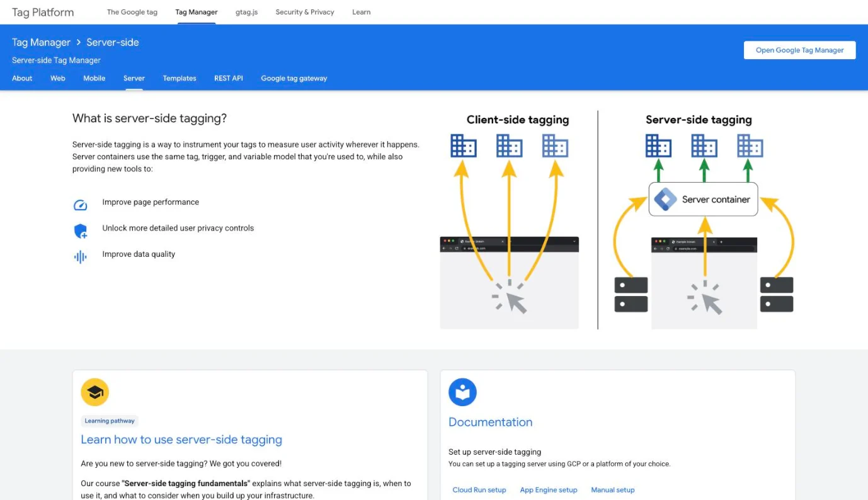Screen dimensions: 868x500
Task: Click the Server container box label
Action: (x=716, y=200)
